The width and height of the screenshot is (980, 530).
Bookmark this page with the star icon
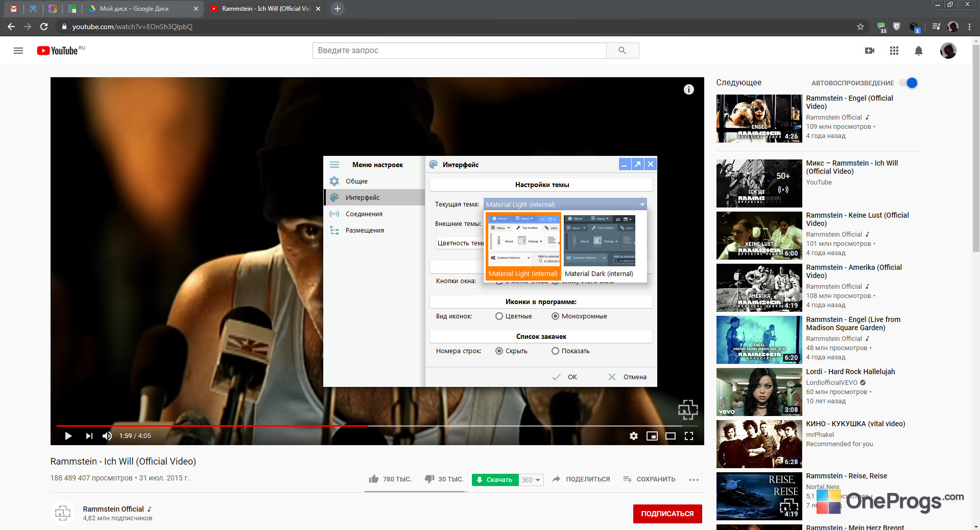pos(861,27)
